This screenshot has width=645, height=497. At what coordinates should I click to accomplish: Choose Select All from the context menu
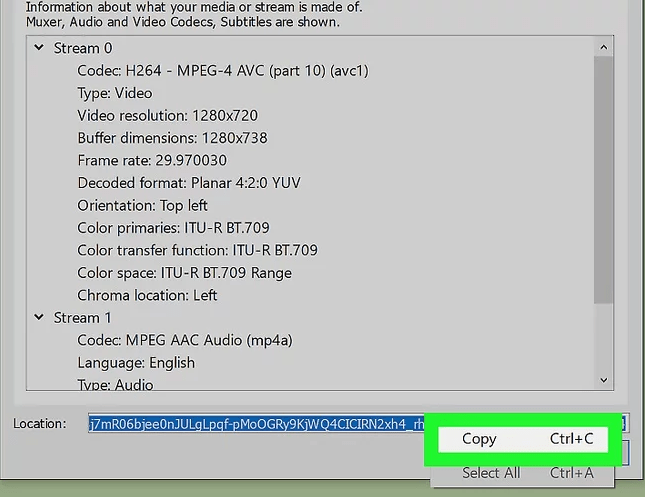coord(491,473)
